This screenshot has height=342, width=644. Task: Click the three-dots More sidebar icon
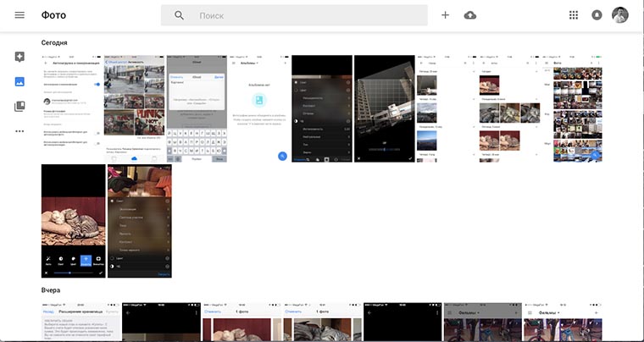(x=19, y=131)
